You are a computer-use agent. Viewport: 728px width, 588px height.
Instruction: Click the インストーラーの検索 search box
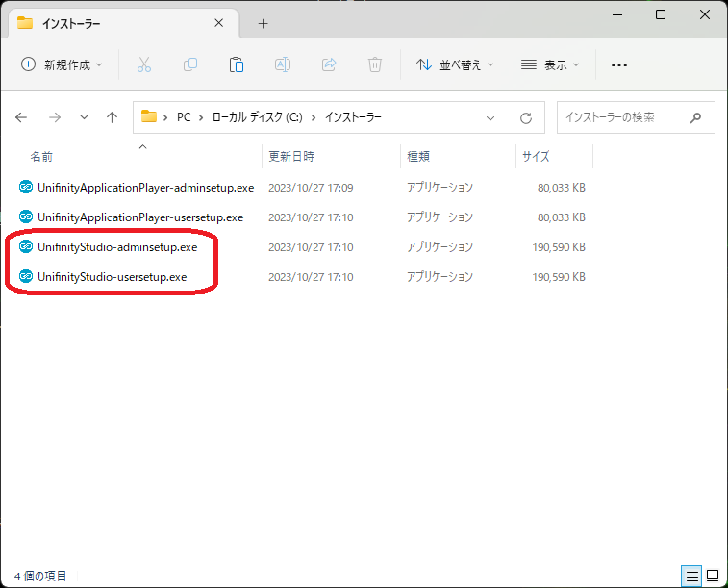[x=625, y=117]
